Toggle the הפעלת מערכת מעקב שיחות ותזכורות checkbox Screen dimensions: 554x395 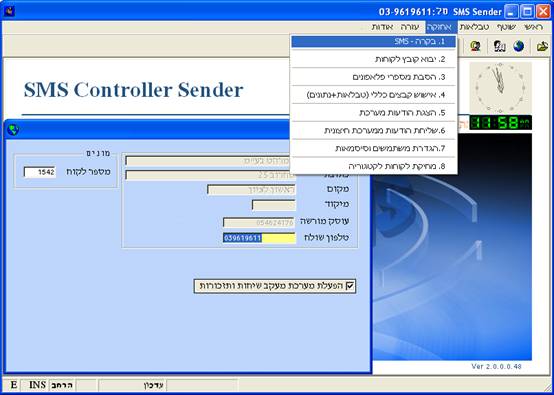(349, 286)
